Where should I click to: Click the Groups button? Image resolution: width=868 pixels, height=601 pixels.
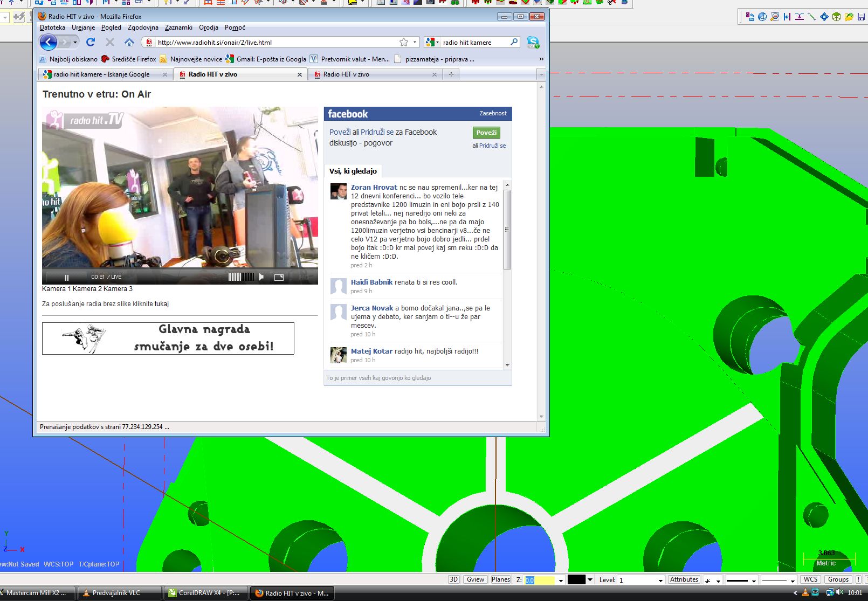click(x=838, y=579)
